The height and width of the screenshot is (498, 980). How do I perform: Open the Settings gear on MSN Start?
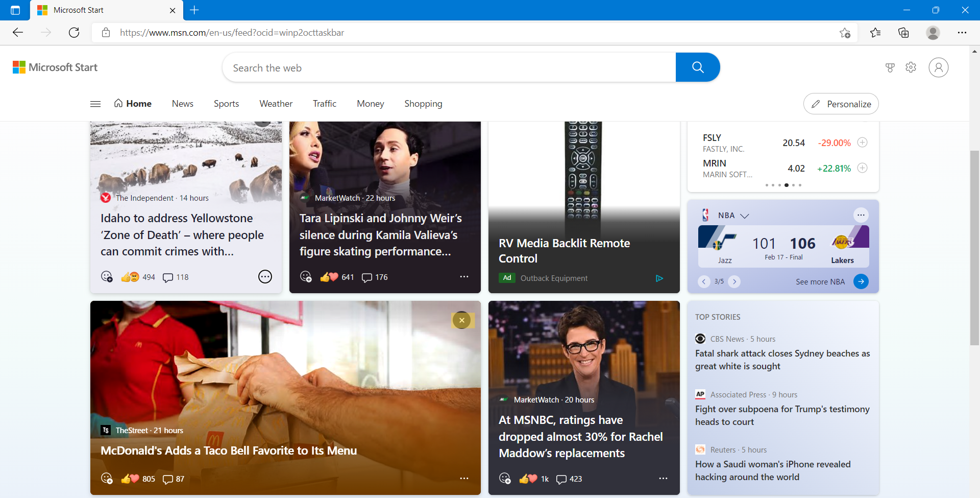[x=911, y=67]
